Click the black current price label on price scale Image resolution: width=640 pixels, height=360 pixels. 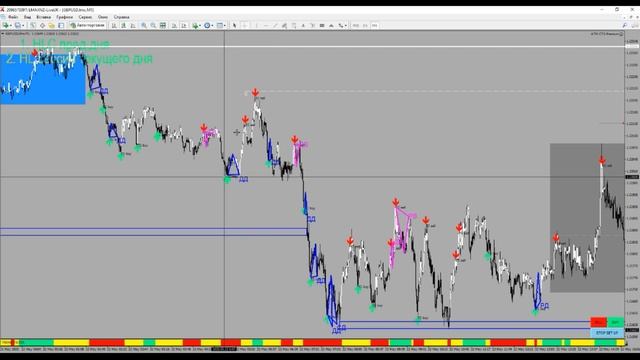point(632,177)
